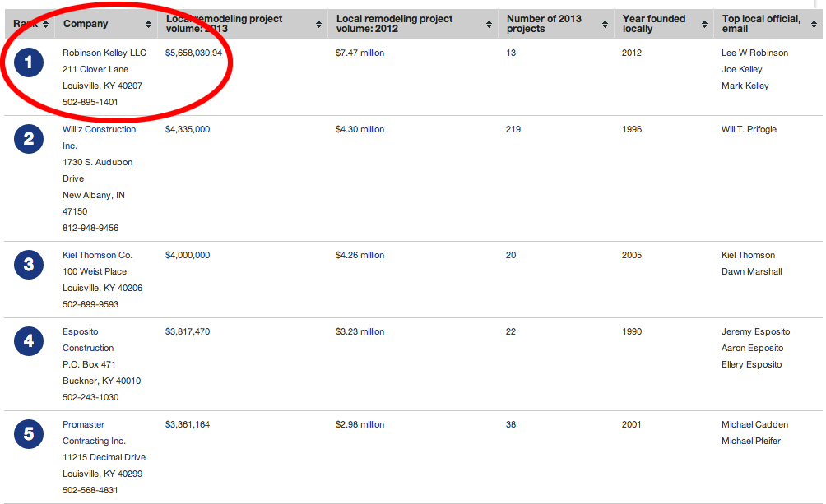Click the sort arrows in the Company column header
826x504 pixels.
pos(149,25)
